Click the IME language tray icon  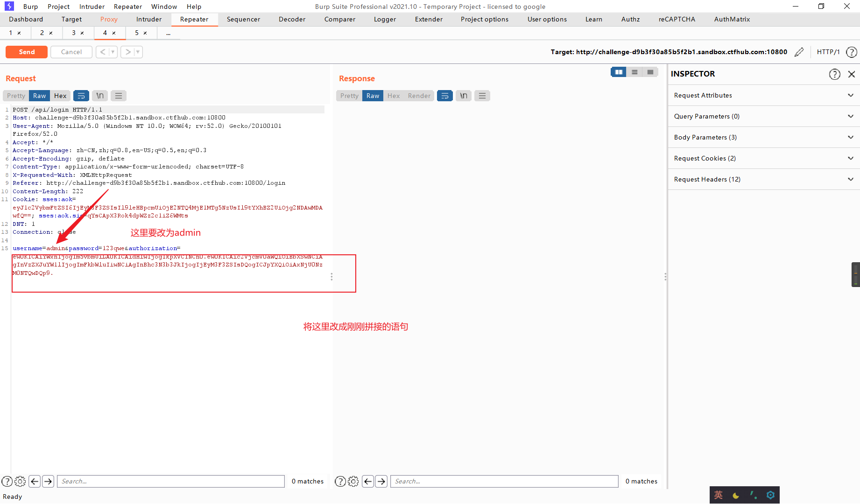click(x=719, y=495)
